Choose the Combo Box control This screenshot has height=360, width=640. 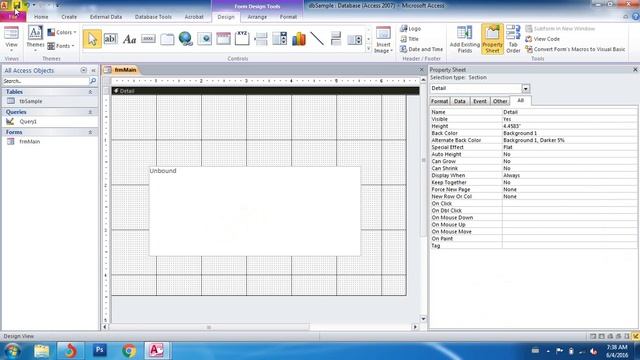280,39
